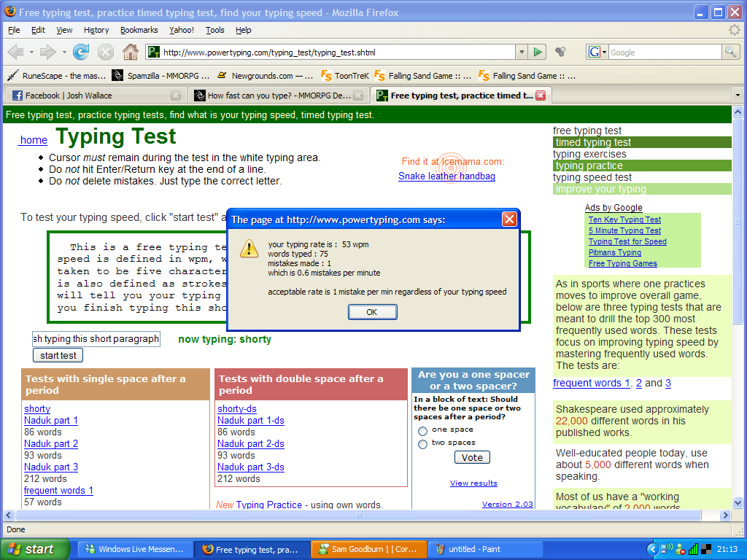Select the "two spaces" radio option
Image resolution: width=747 pixels, height=560 pixels.
(x=422, y=444)
